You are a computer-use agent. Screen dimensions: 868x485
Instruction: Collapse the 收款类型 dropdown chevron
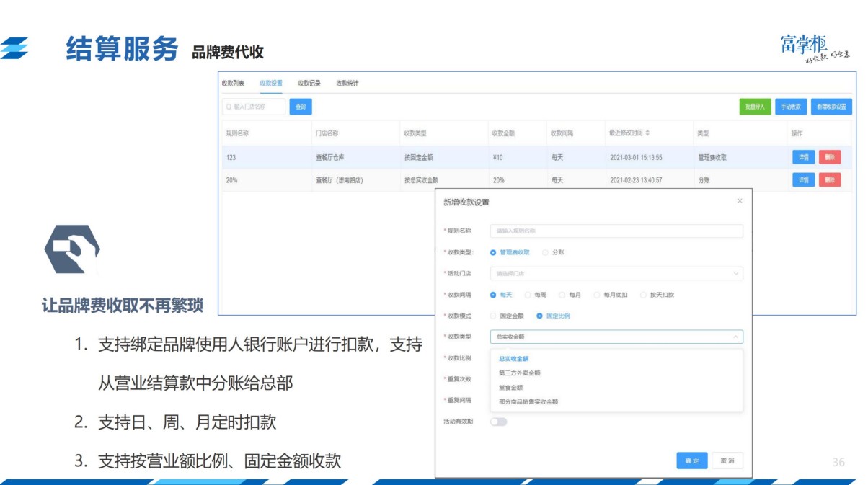tap(737, 337)
